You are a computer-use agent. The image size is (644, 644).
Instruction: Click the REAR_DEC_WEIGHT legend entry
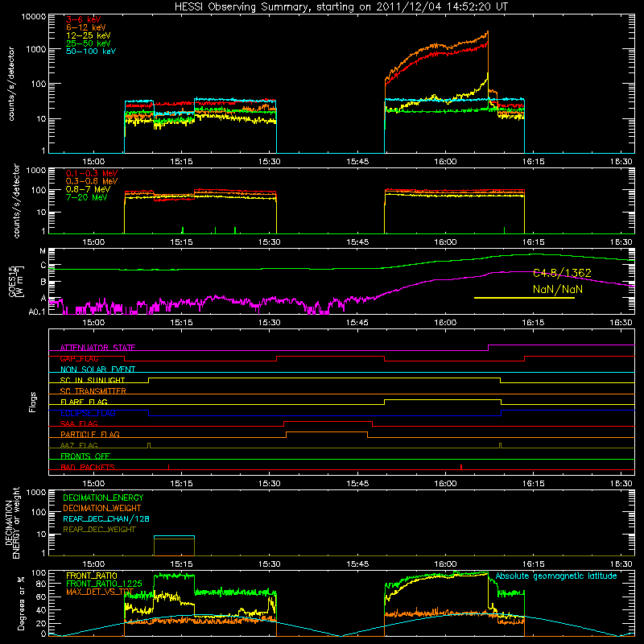[99, 530]
